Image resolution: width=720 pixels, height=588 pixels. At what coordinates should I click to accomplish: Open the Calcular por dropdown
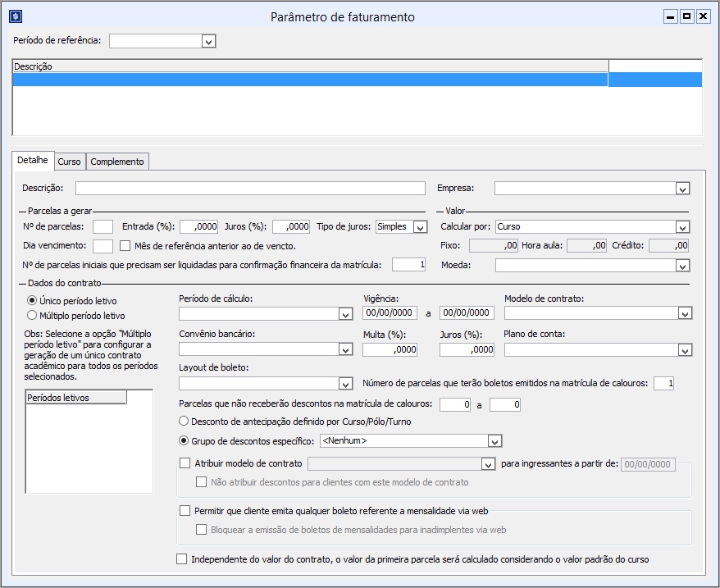pos(685,226)
